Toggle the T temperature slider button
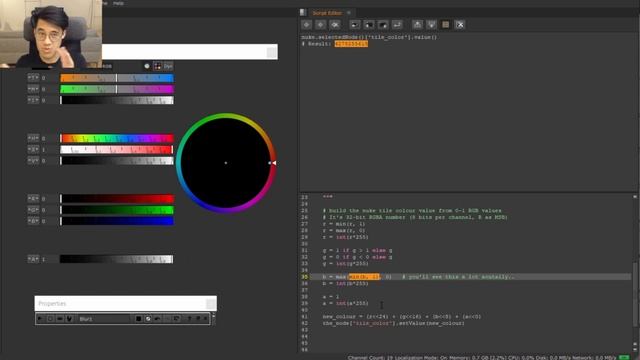This screenshot has width=640, height=360. tap(33, 78)
